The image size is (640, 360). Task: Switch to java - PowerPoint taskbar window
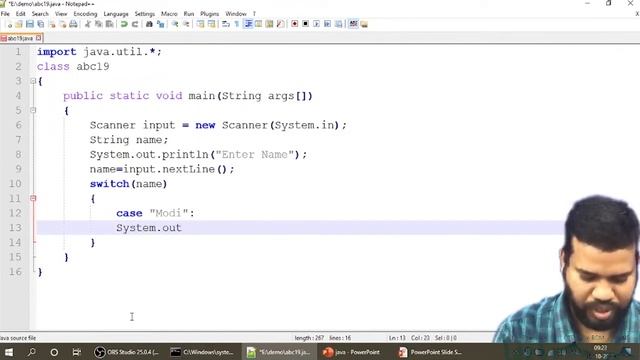click(352, 352)
